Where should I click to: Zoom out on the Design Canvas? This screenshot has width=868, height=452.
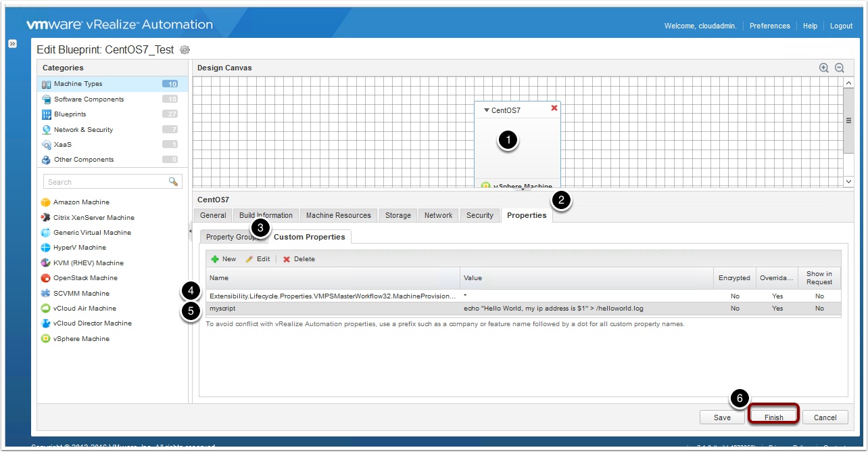840,68
